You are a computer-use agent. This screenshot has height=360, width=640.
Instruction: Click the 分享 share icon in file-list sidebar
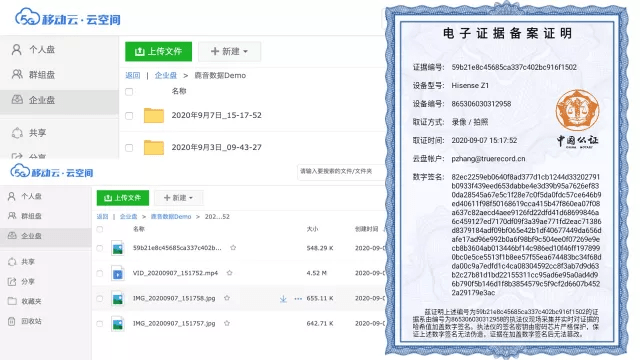12,281
